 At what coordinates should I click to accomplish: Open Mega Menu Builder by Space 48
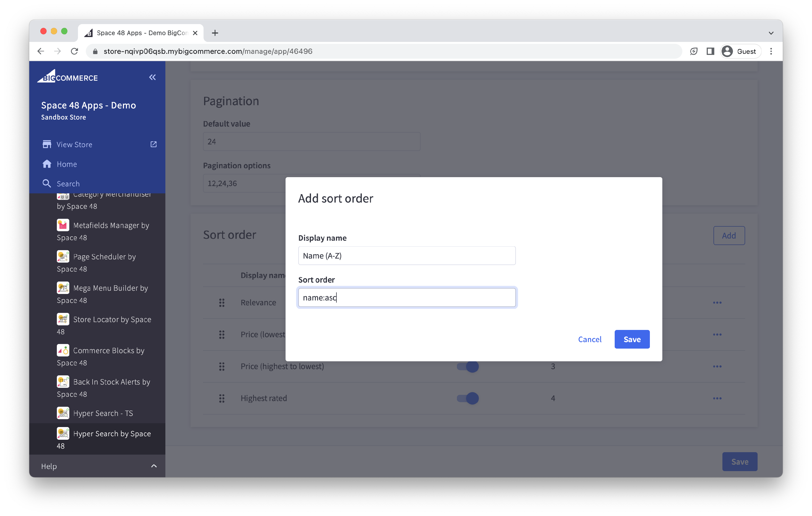pos(103,294)
